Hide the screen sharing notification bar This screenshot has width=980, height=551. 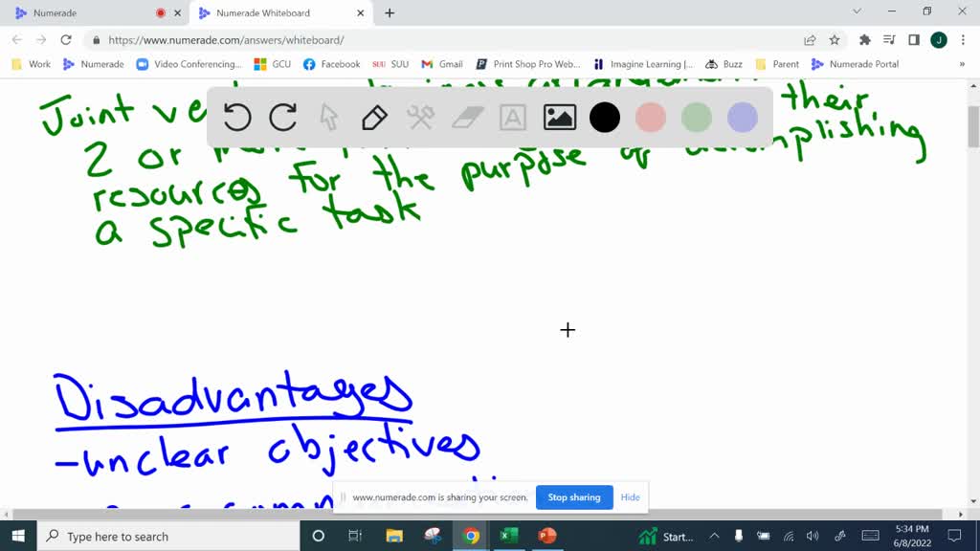pos(630,497)
